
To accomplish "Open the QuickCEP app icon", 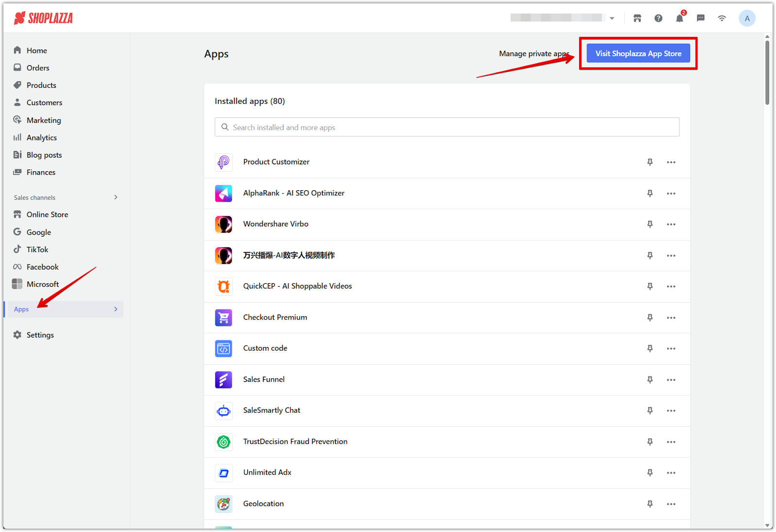I will [x=224, y=286].
